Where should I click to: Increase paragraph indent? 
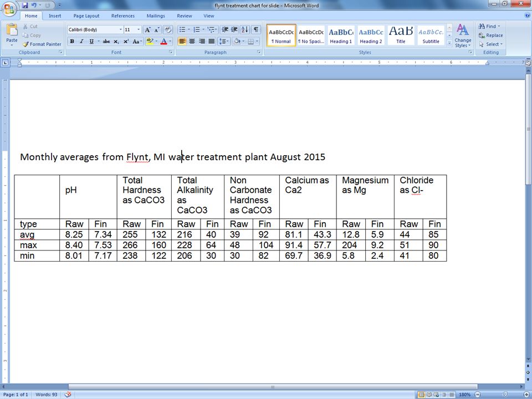[234, 30]
